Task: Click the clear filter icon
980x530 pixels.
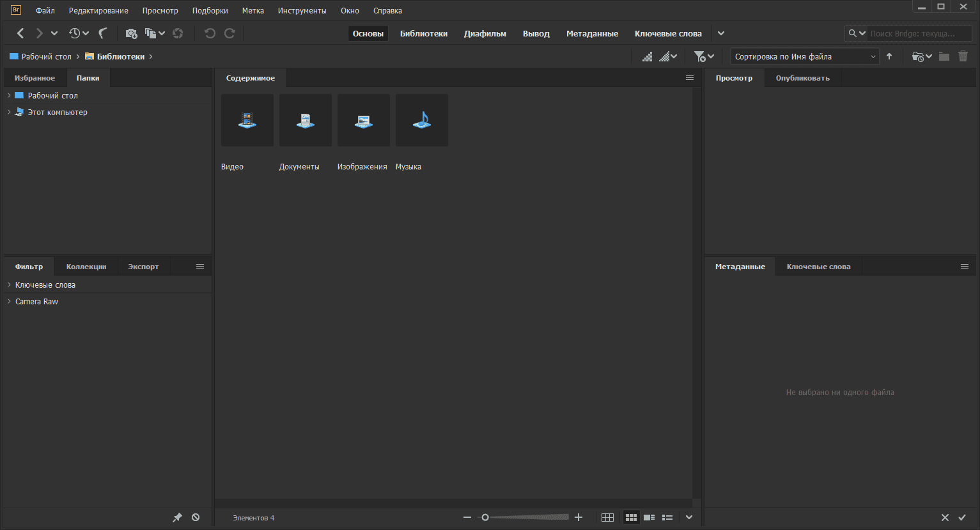Action: pos(196,517)
